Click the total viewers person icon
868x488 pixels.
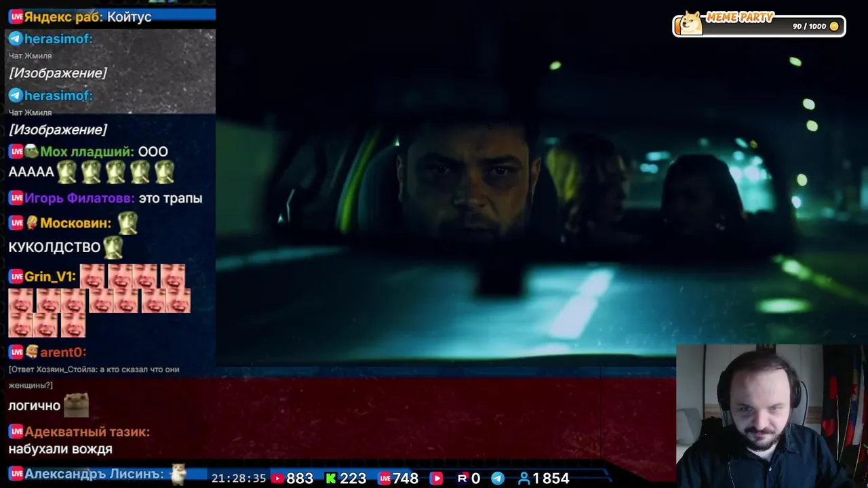pos(524,479)
